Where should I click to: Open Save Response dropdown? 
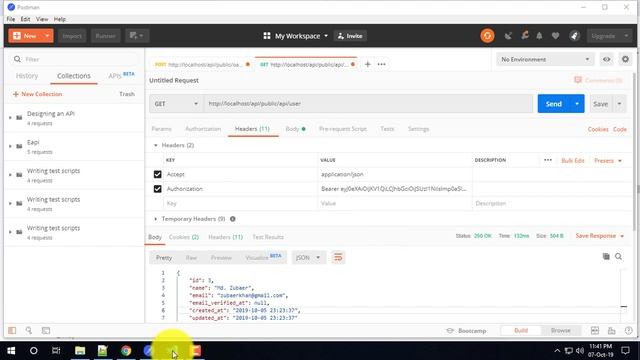(600, 236)
